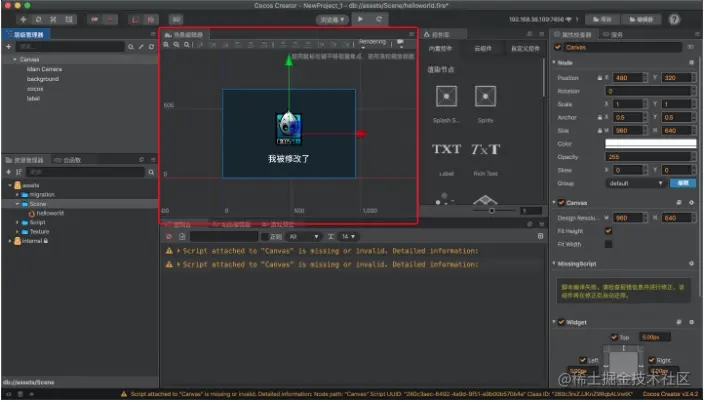Click the hierarchy search field
The image size is (705, 402).
70,46
